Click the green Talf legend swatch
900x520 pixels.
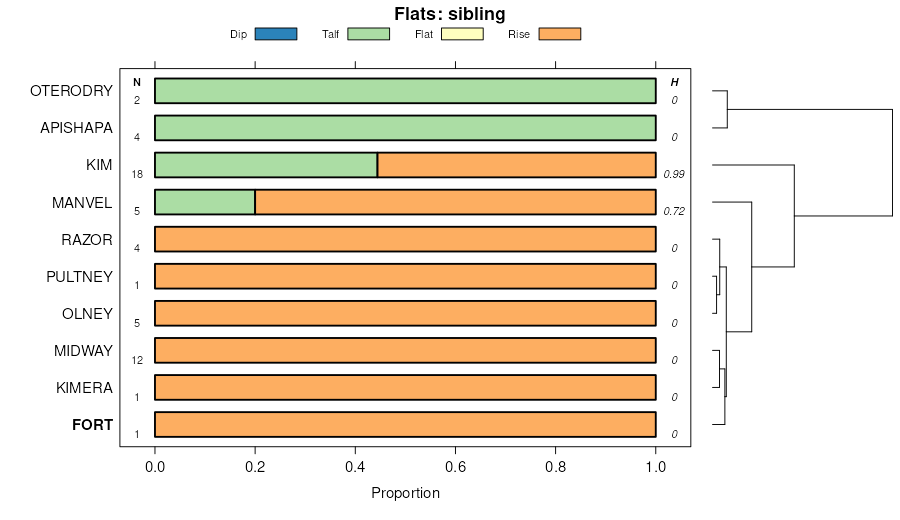click(x=368, y=34)
